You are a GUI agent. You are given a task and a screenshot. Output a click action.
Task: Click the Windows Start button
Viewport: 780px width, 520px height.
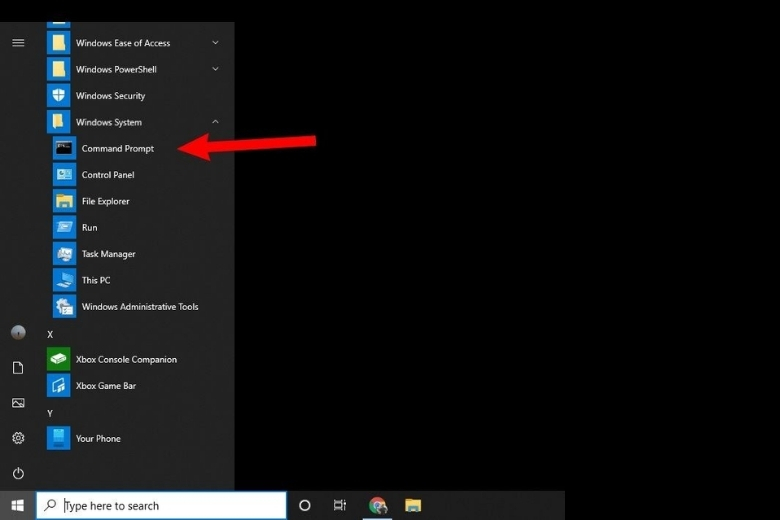click(17, 506)
